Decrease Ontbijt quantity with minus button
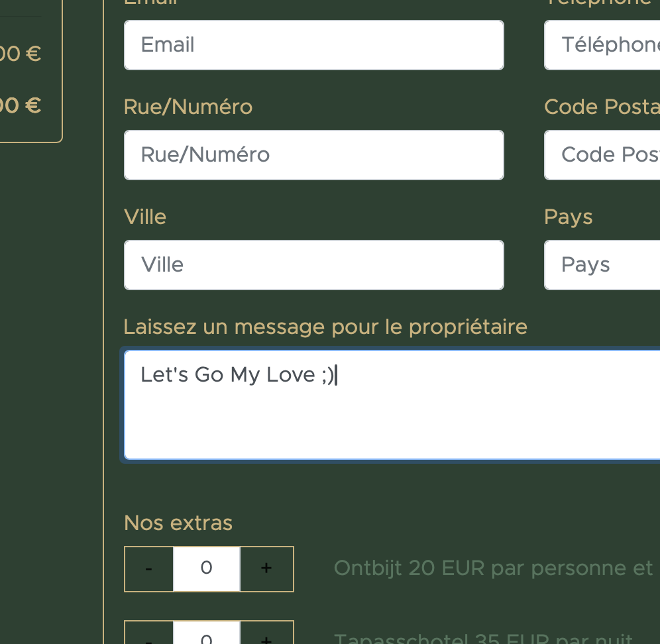 click(x=149, y=568)
